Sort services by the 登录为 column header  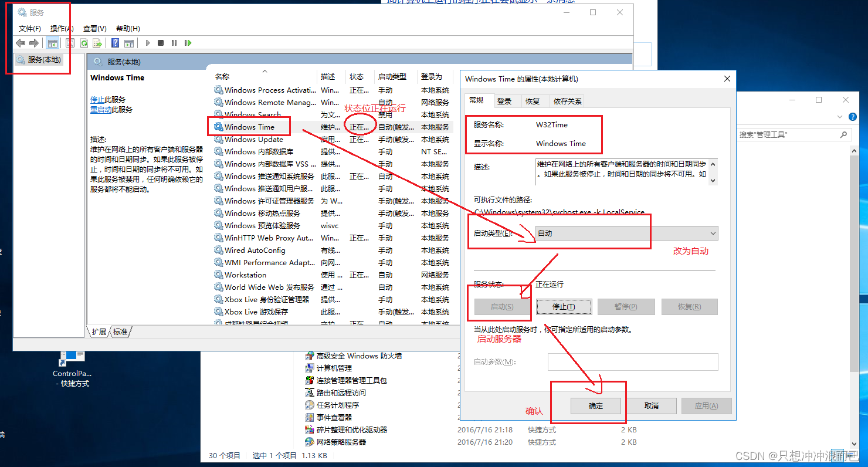(x=434, y=77)
